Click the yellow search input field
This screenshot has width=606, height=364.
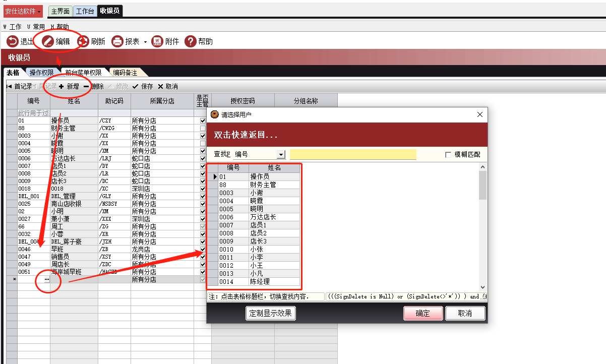coord(353,154)
